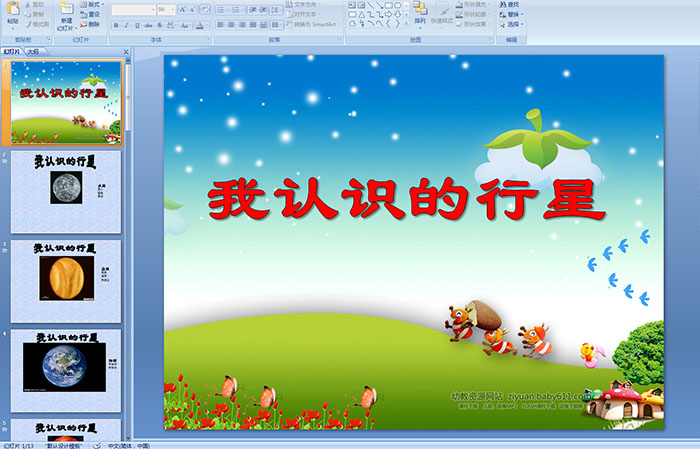700x449 pixels.
Task: Toggle Underline formatting
Action: pos(134,25)
